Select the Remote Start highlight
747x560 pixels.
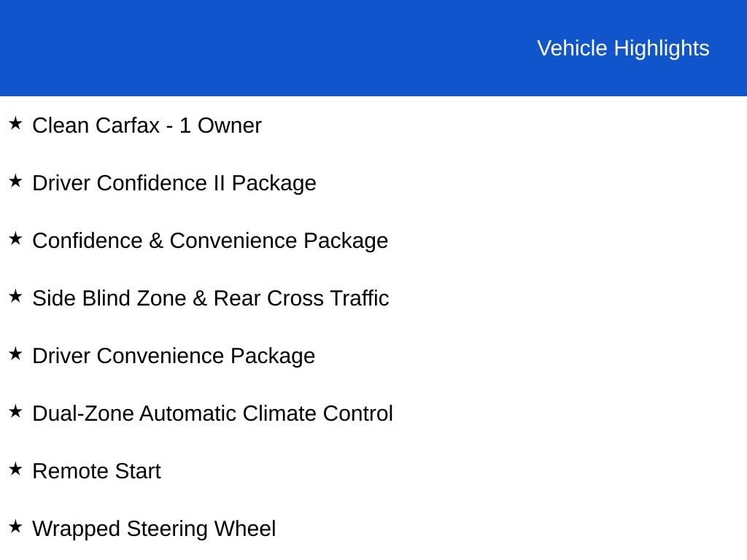(x=97, y=472)
